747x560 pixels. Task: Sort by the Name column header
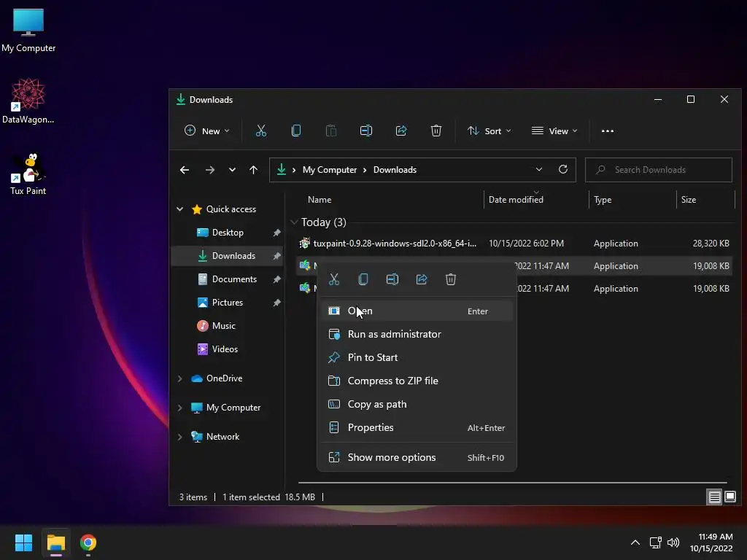320,200
